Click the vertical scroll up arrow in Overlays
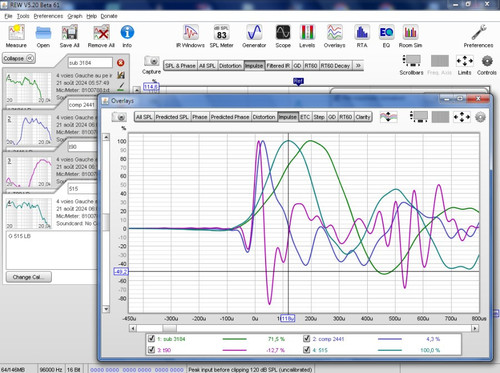The height and width of the screenshot is (373, 500). click(106, 137)
